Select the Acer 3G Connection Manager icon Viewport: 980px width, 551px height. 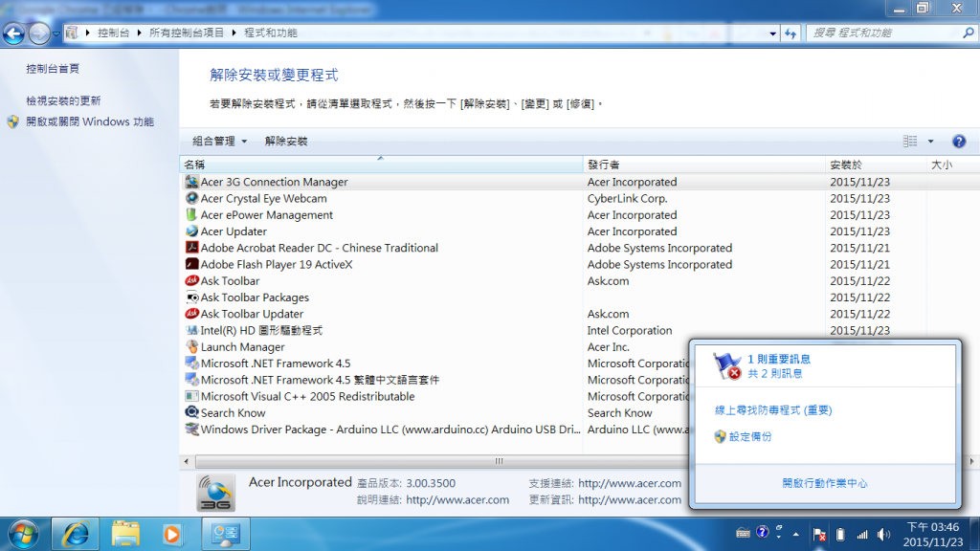(191, 182)
